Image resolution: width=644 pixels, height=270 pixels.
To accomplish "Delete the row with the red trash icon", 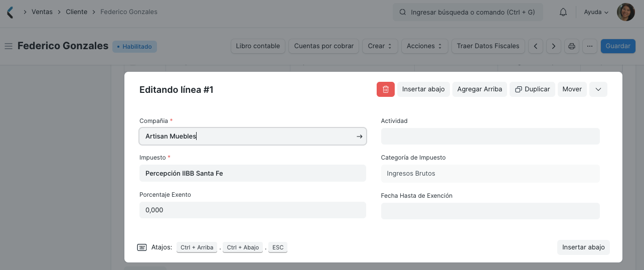I will click(x=386, y=89).
